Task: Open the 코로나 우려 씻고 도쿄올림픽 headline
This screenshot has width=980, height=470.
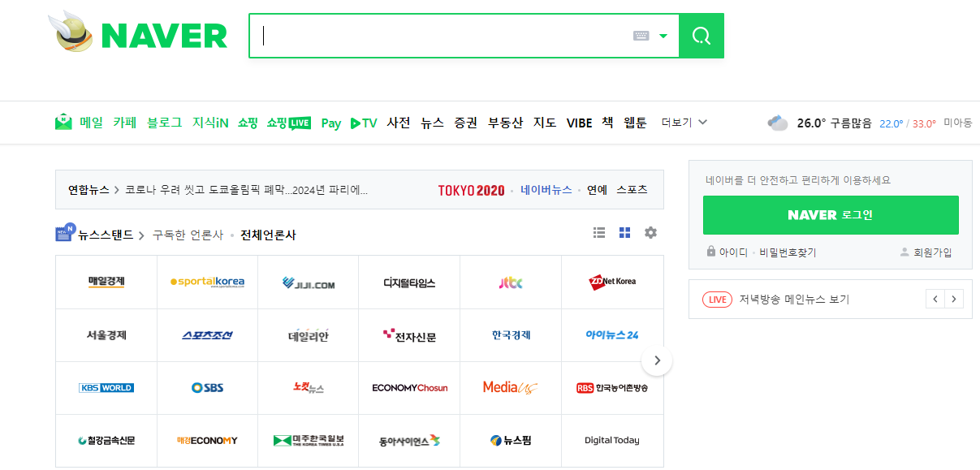Action: 246,190
